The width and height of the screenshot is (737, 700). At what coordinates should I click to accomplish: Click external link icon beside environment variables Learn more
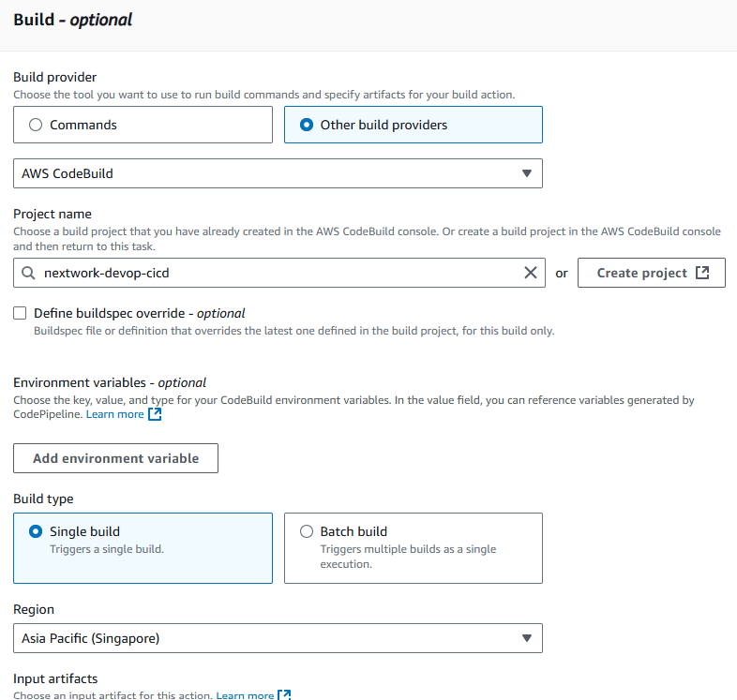[155, 414]
